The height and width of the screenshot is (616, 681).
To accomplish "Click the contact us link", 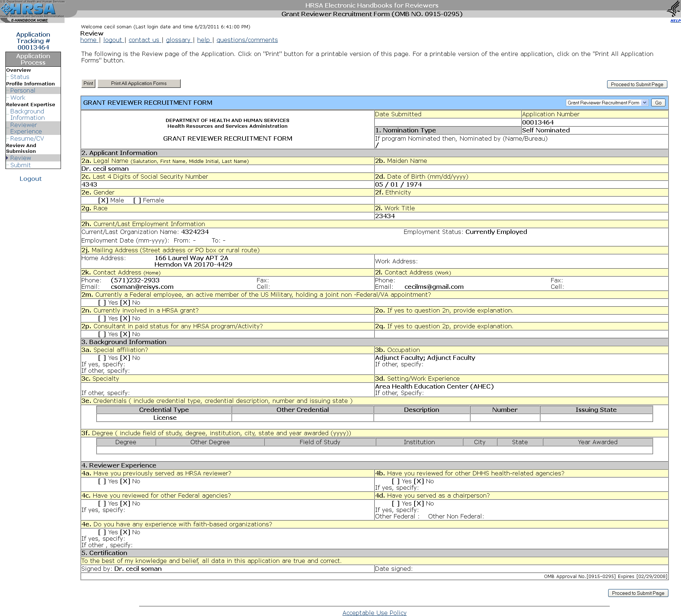I will click(x=144, y=40).
